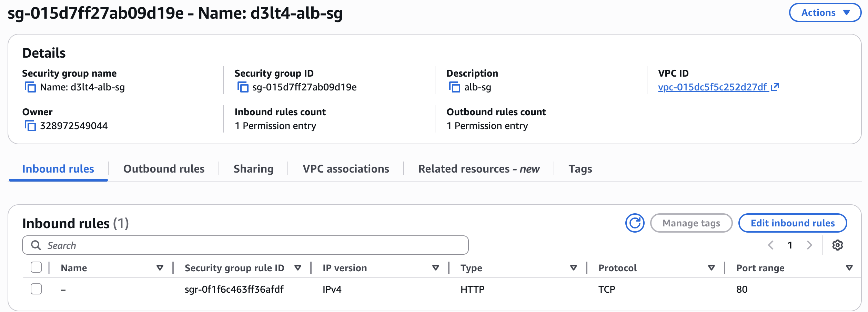Copy the alb-sg description text

point(454,87)
